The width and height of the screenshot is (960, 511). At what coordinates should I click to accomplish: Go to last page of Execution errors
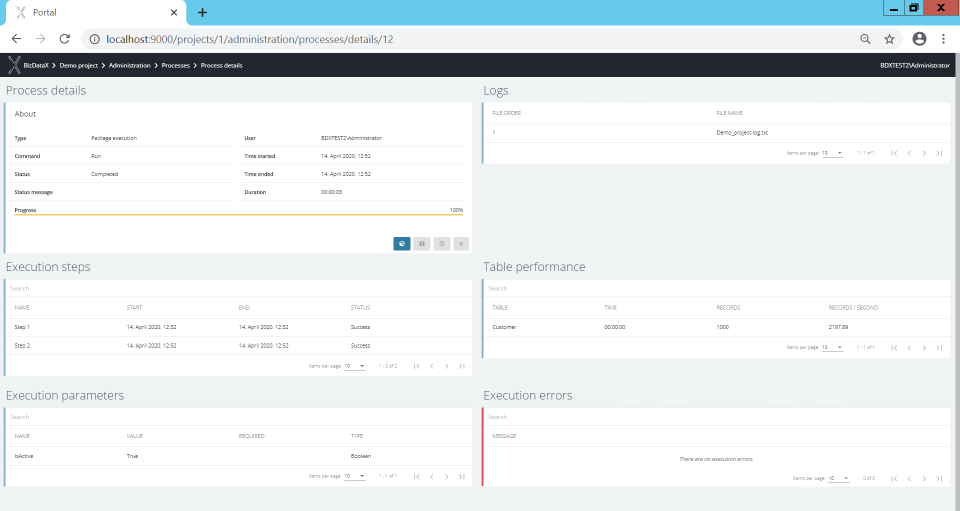[939, 479]
